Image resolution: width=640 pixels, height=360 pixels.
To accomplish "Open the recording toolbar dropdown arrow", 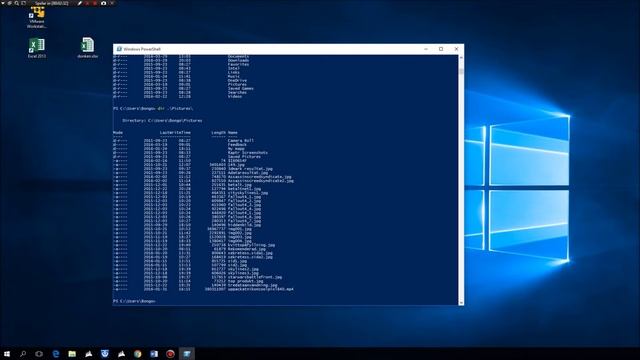I will click(x=3, y=3).
